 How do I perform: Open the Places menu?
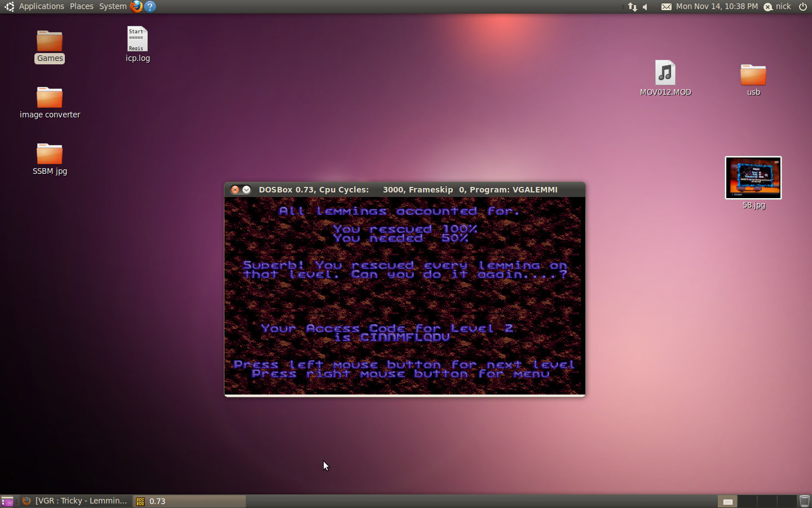click(x=82, y=7)
